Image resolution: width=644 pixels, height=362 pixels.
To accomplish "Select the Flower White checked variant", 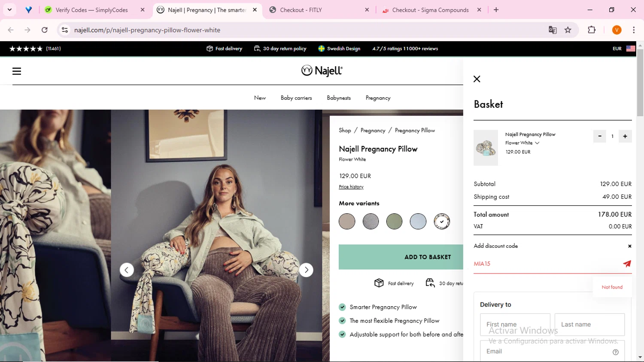I will click(x=442, y=222).
